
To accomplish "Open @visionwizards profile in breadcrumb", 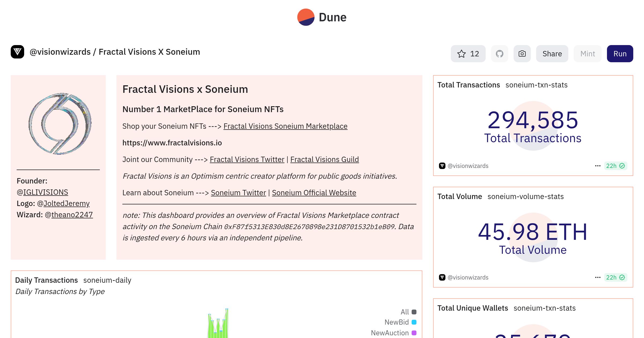I will click(60, 52).
